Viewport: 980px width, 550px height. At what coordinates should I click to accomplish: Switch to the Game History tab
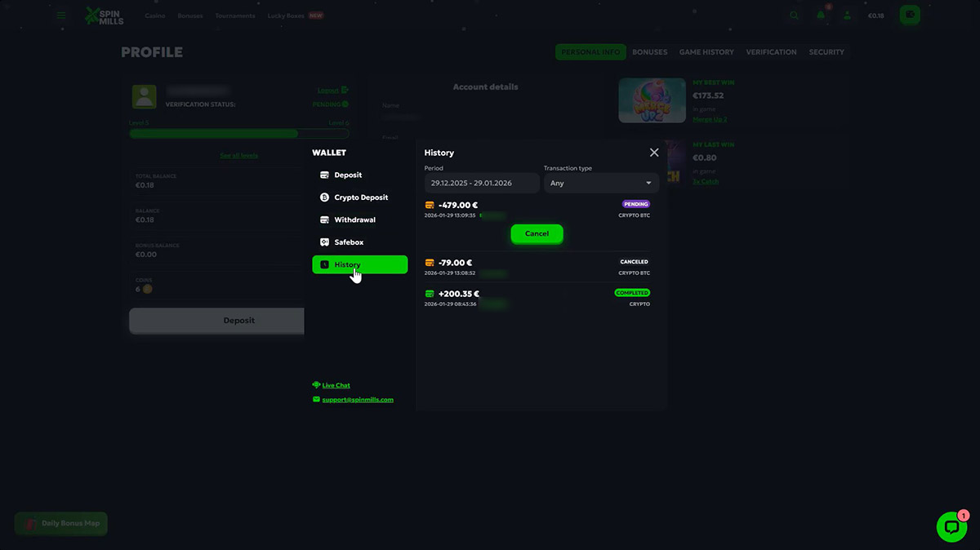click(x=706, y=52)
